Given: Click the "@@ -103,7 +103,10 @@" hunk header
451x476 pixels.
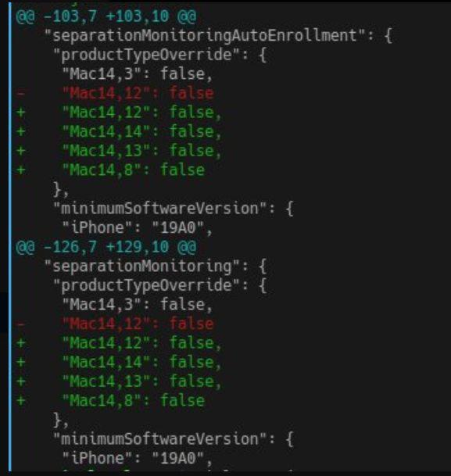Looking at the screenshot, I should 106,16.
